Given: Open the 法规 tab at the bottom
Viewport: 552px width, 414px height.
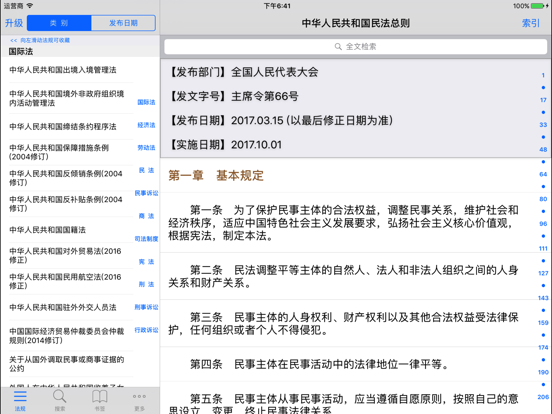Looking at the screenshot, I should point(20,401).
